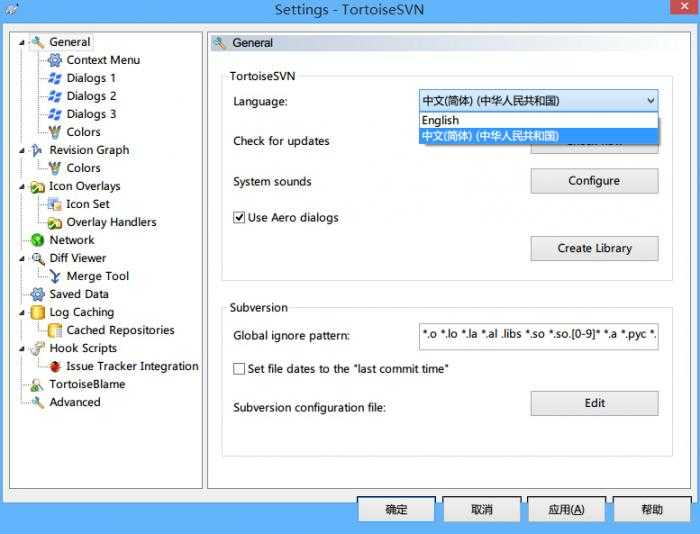Open Cached Repositories settings
This screenshot has width=700, height=534.
tap(120, 330)
